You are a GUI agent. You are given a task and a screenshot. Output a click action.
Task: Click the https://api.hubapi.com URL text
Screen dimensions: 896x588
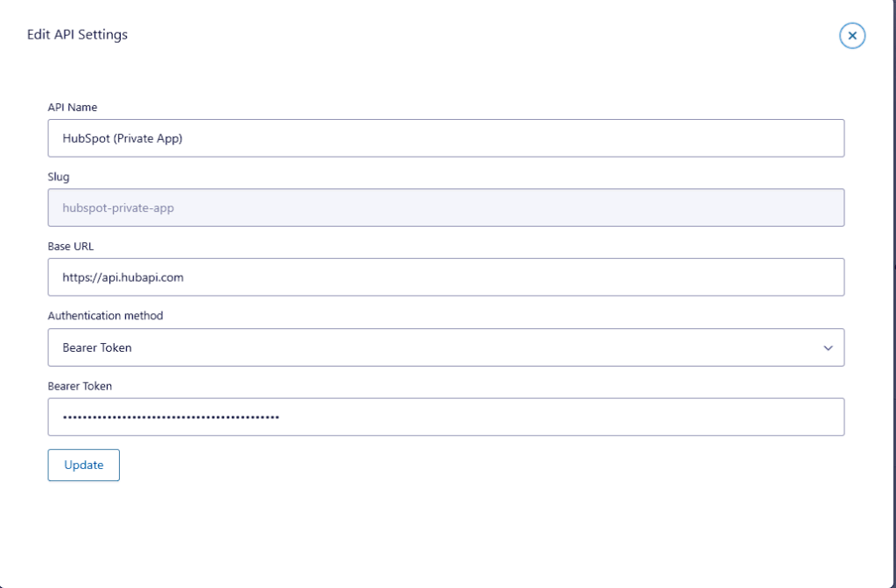[x=122, y=277]
